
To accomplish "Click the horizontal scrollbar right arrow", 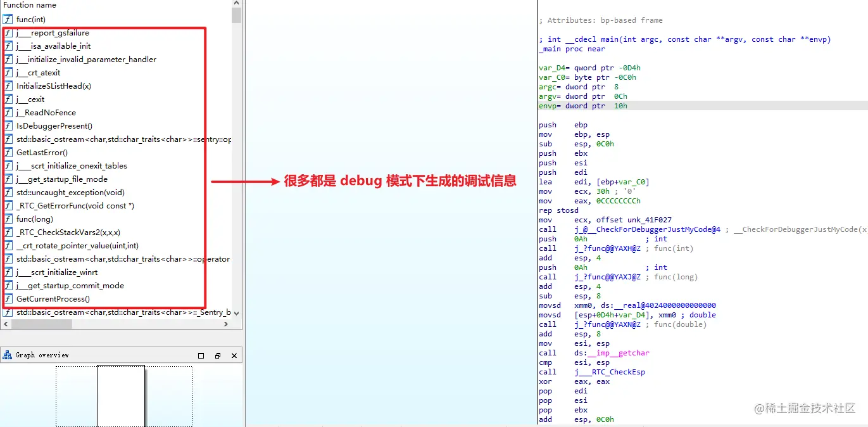I will pyautogui.click(x=226, y=324).
